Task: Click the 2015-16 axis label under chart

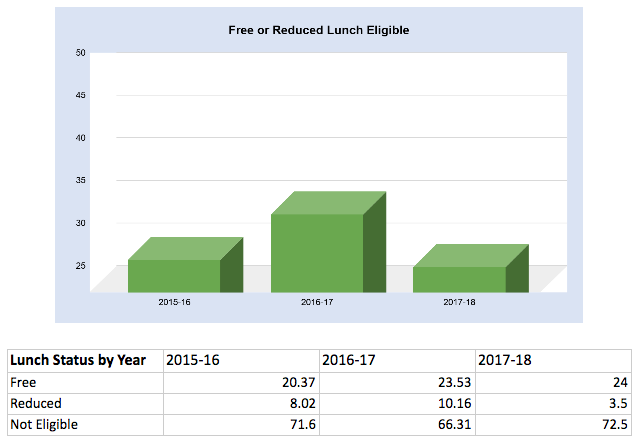Action: coord(174,302)
